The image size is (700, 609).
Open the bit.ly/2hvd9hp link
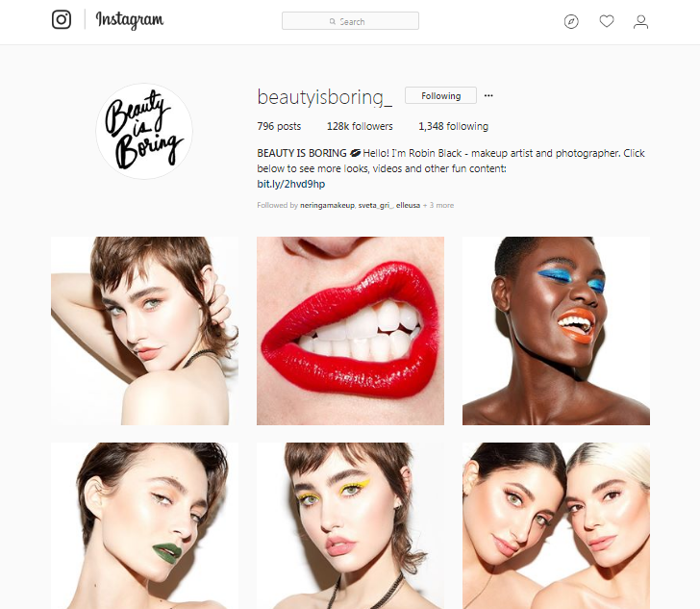[290, 184]
